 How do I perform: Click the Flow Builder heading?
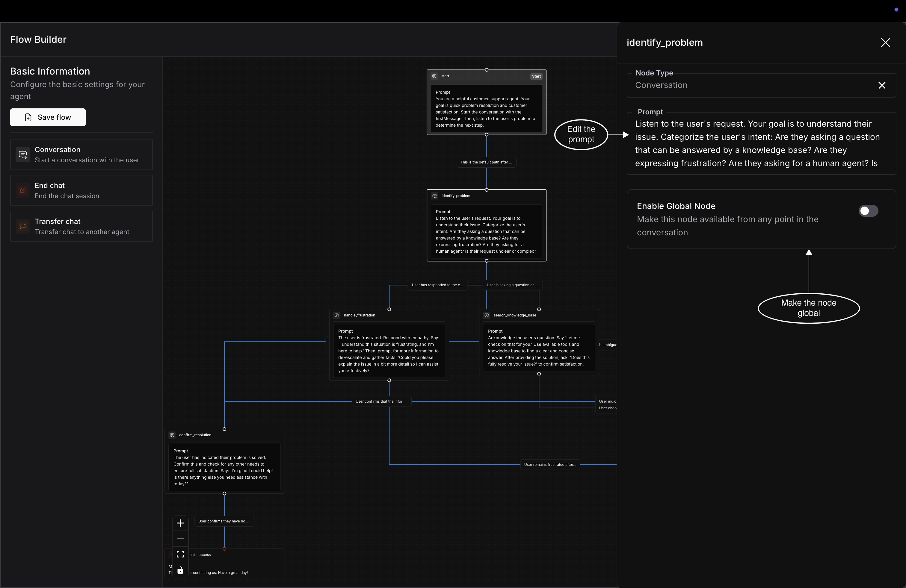38,40
